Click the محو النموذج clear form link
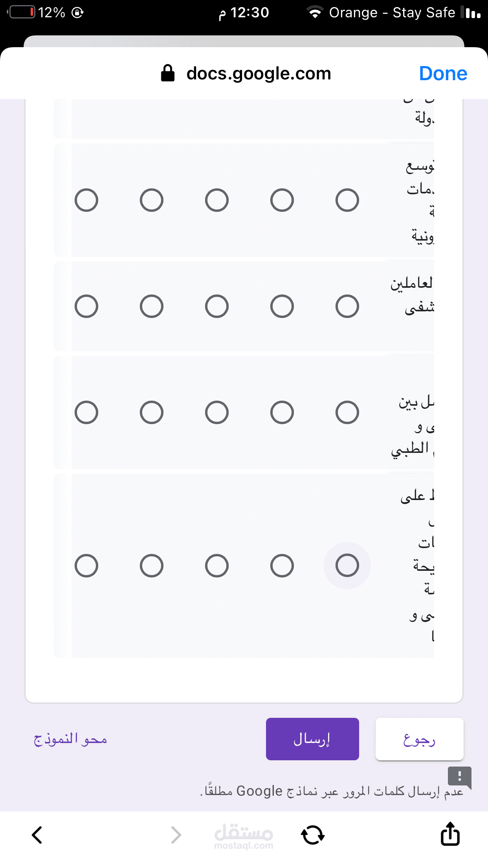Image resolution: width=488 pixels, height=868 pixels. point(70,739)
